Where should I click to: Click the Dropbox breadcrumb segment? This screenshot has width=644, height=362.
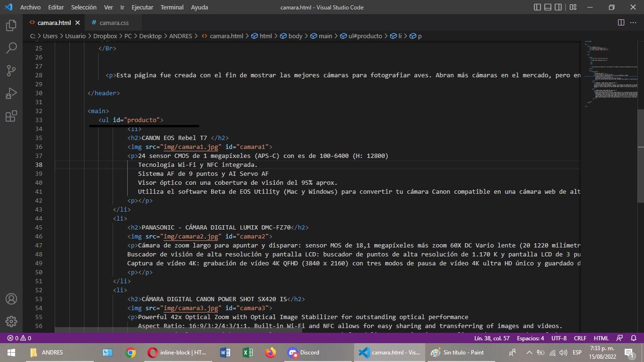(105, 36)
